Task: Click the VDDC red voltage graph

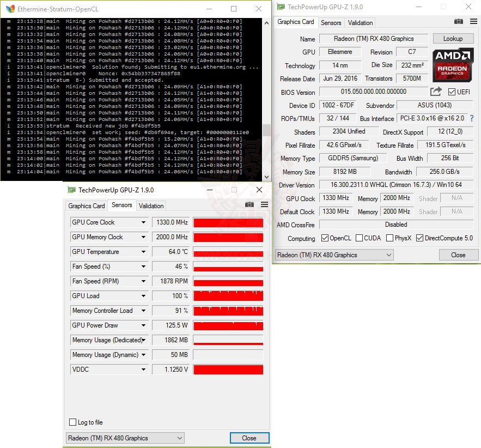Action: point(228,370)
